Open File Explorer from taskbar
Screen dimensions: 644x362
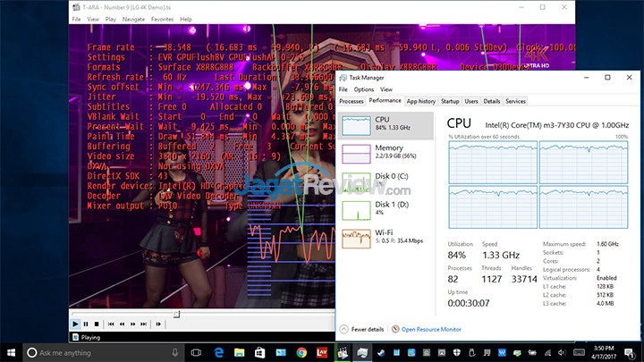(x=240, y=352)
